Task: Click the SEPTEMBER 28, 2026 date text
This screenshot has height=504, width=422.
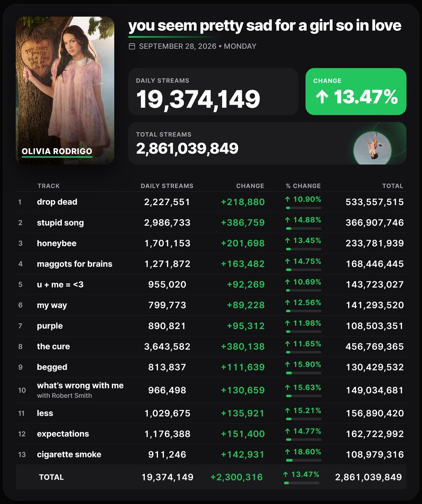Action: pos(178,46)
